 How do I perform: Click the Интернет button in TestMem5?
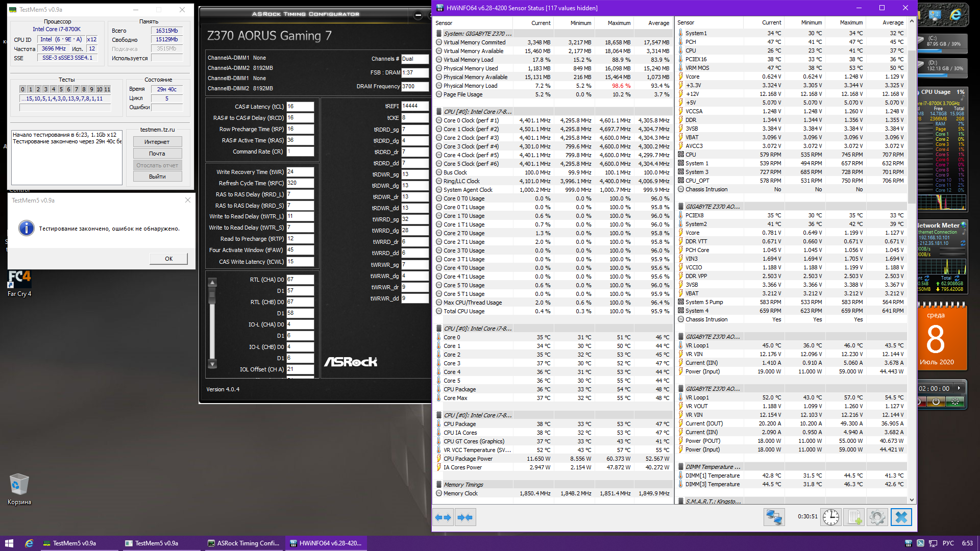tap(157, 142)
